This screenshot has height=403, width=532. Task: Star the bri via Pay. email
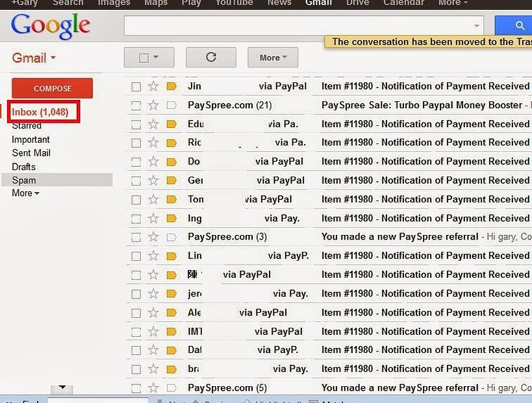click(x=153, y=369)
